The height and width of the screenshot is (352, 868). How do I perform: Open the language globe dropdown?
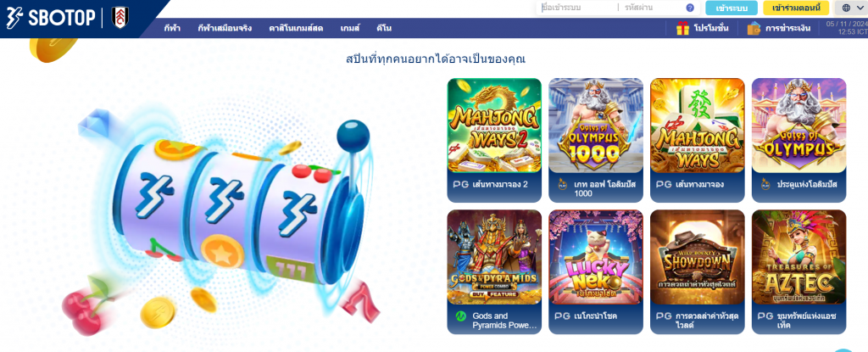click(x=851, y=8)
